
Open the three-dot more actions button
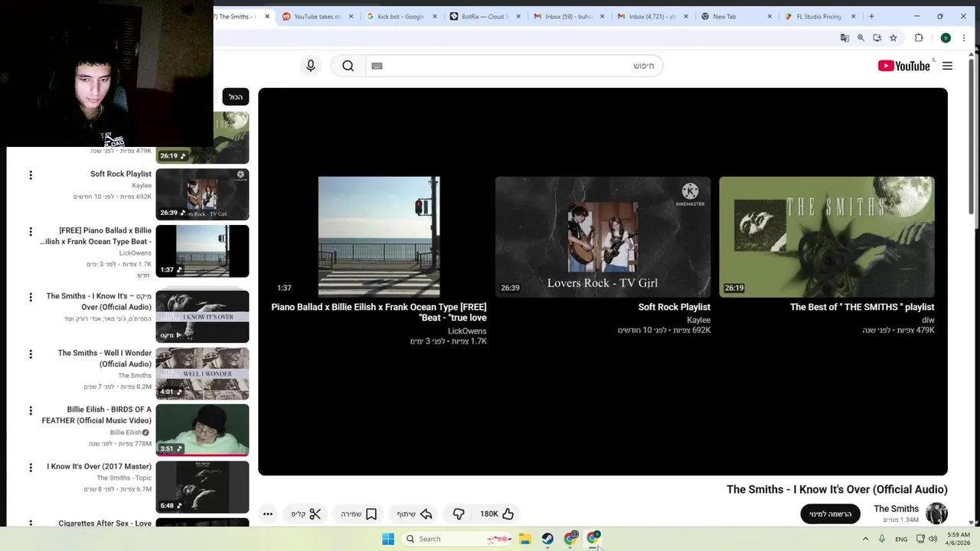point(267,514)
